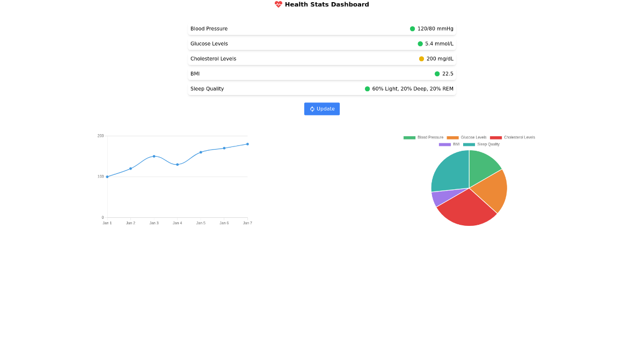Click the green status dot beside Sleep Quality
The height and width of the screenshot is (338, 644).
click(x=368, y=89)
